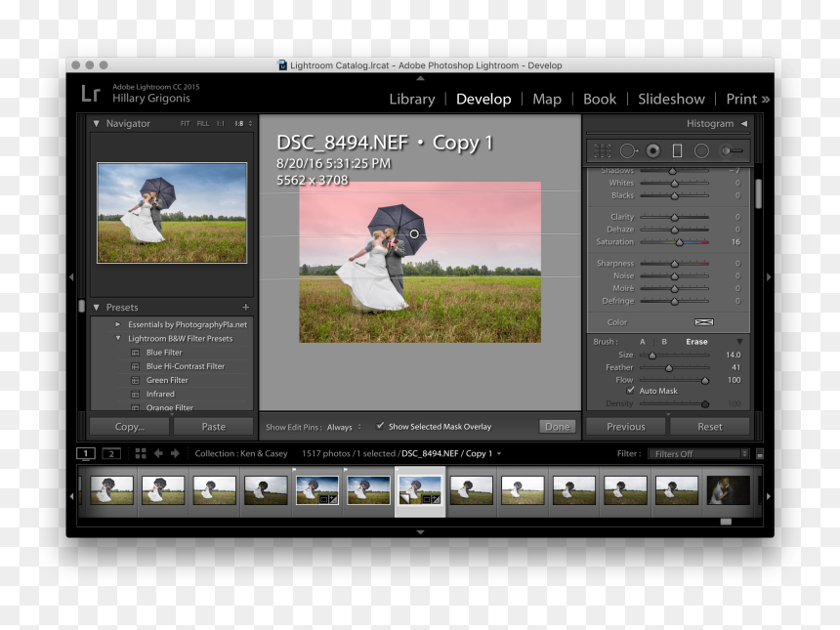
Task: Open the Map module
Action: point(547,99)
